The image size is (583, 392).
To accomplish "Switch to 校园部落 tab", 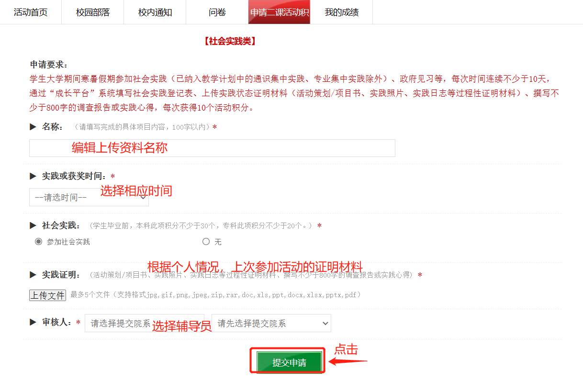I will click(x=93, y=12).
